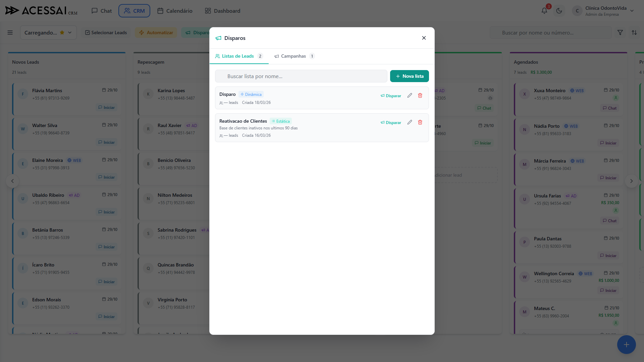Delete the Disparo list trash icon
Screen dimensions: 644x362
[x=420, y=96]
